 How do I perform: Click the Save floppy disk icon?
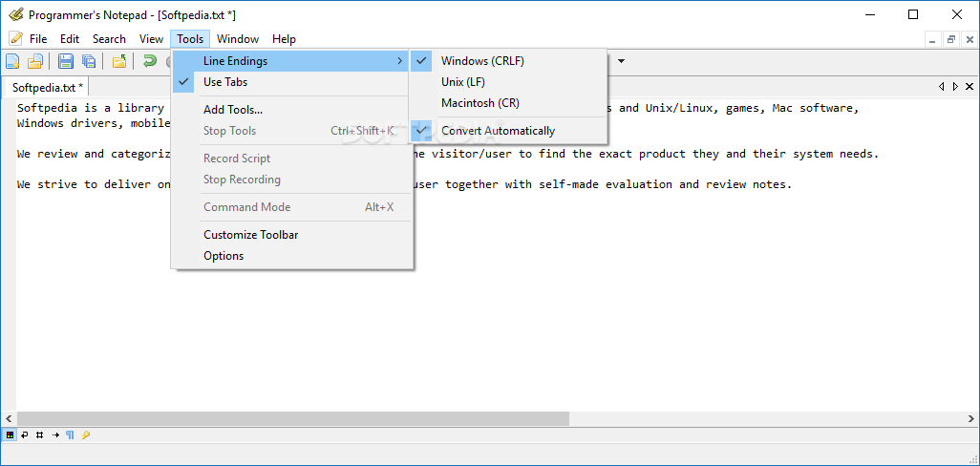(x=66, y=61)
